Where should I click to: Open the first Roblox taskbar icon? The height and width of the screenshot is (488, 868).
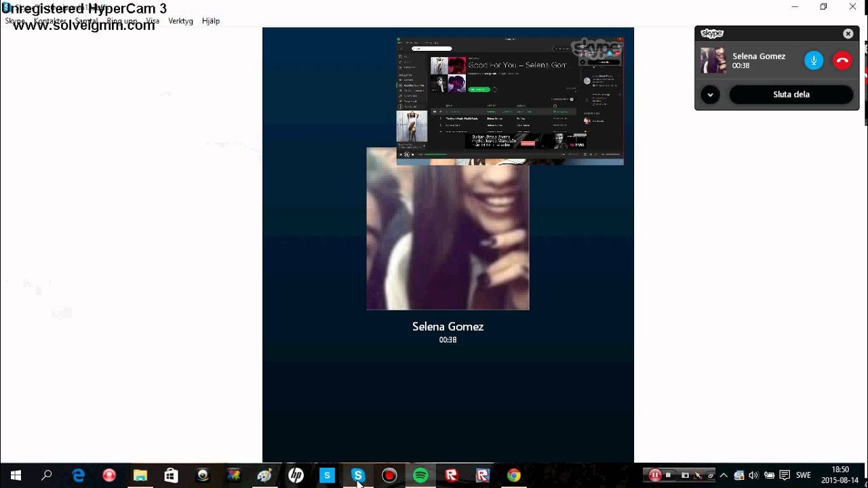[452, 476]
